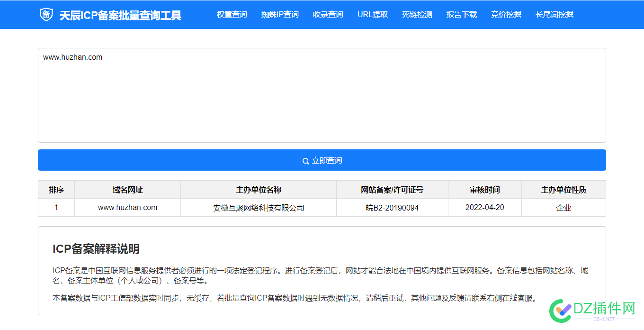Select the row number 1 cell
Screen dimensions: 644x330
[56, 208]
